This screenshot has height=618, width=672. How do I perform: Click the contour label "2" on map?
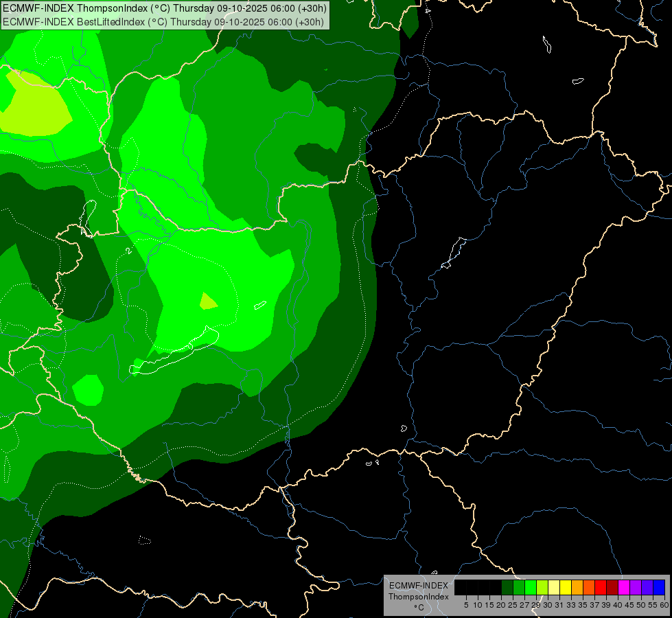[x=129, y=251]
